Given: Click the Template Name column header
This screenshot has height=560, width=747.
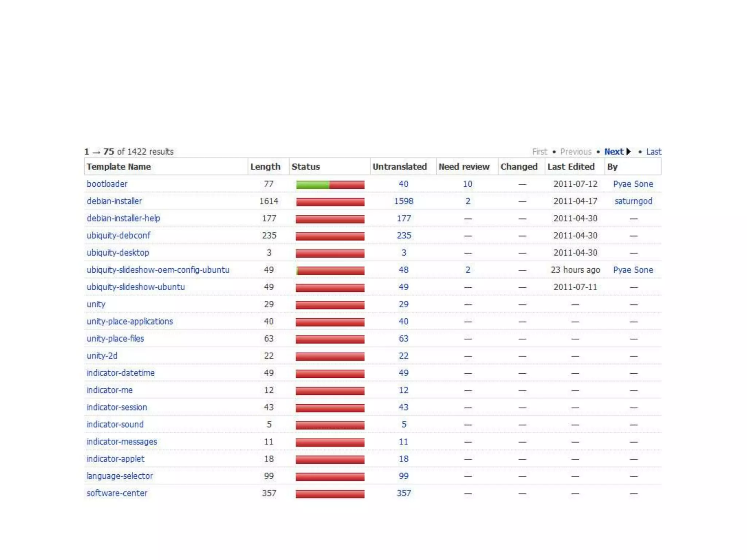Looking at the screenshot, I should pyautogui.click(x=119, y=167).
